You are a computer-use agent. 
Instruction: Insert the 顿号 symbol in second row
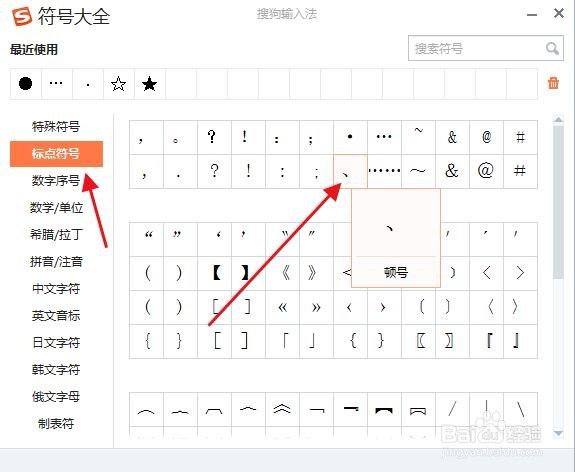point(350,171)
